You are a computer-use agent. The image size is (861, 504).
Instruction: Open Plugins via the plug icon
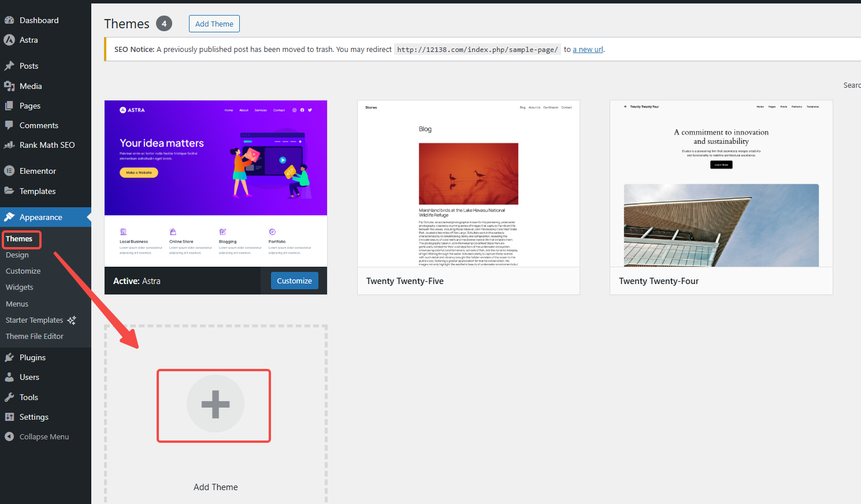click(x=9, y=357)
